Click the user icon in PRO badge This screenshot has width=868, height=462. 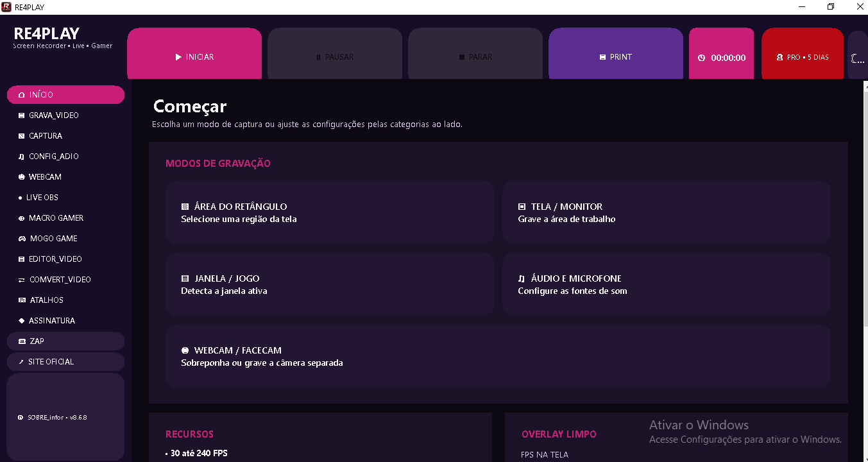coord(779,57)
